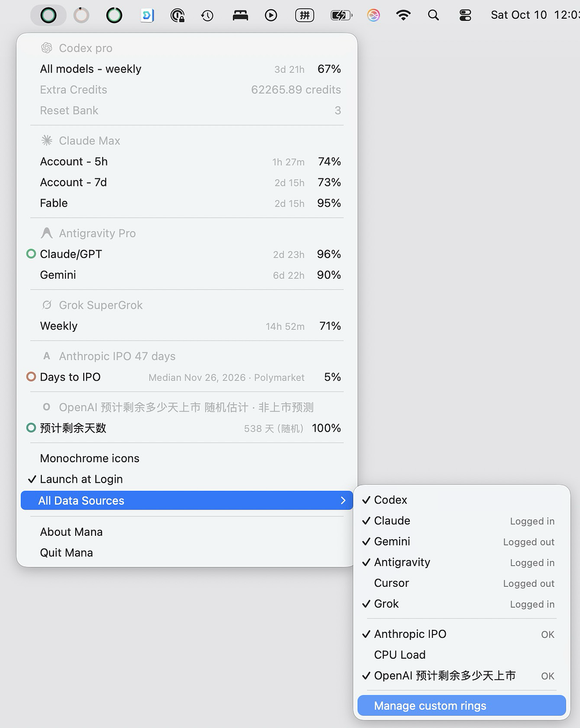580x728 pixels.
Task: Select the Gemini 90% usage row
Action: point(186,275)
